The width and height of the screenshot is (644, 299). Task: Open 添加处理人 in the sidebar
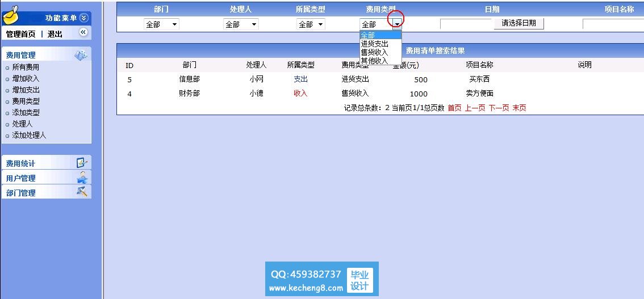pyautogui.click(x=29, y=135)
